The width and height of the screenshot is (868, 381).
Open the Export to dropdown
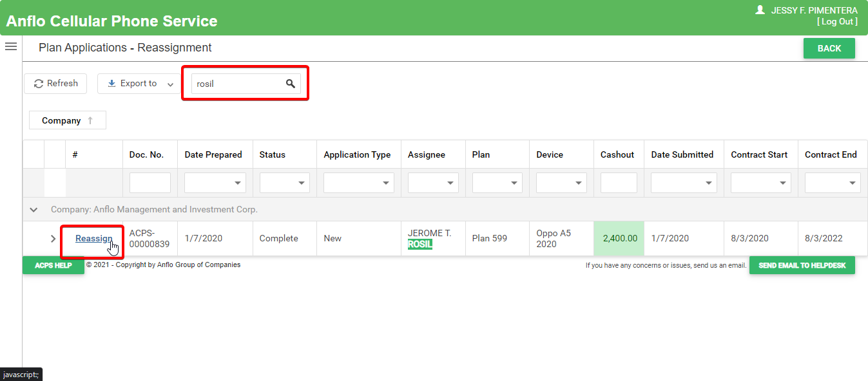(x=139, y=84)
